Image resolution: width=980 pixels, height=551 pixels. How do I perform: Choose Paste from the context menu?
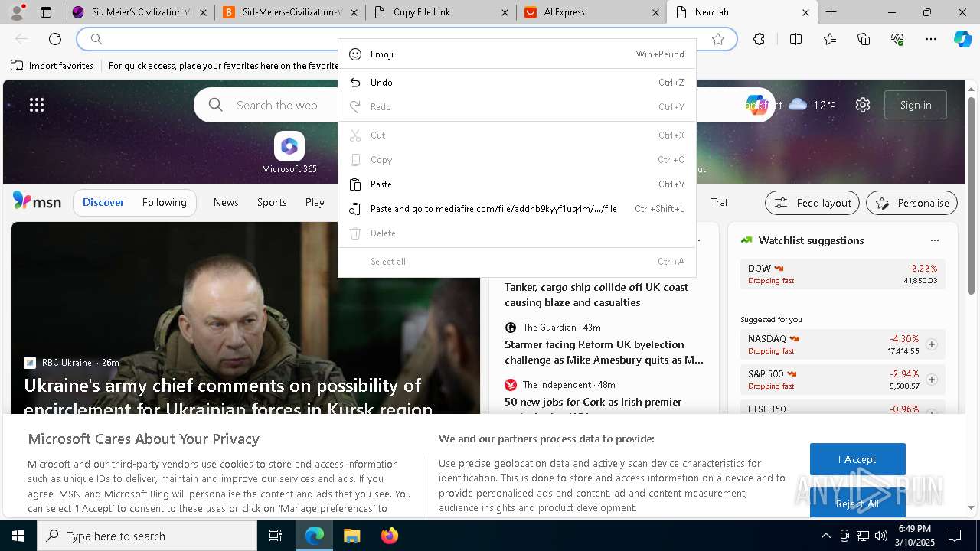[x=517, y=184]
